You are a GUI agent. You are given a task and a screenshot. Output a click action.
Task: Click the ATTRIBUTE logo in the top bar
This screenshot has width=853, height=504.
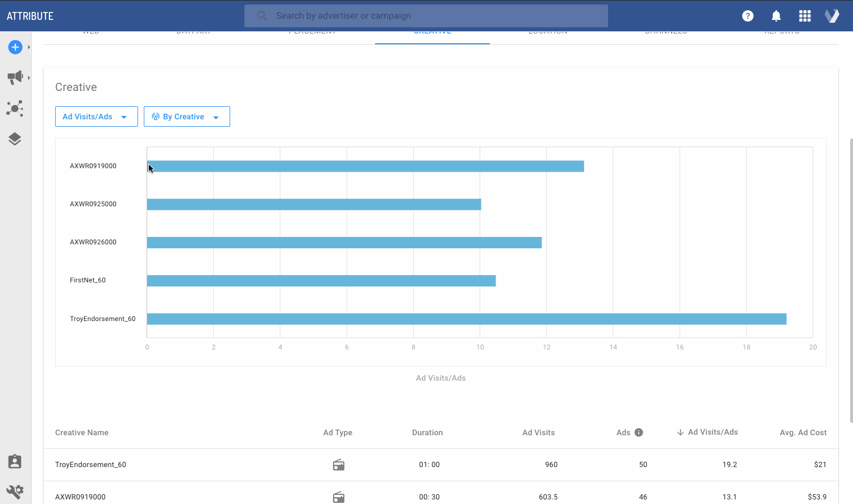tap(30, 15)
